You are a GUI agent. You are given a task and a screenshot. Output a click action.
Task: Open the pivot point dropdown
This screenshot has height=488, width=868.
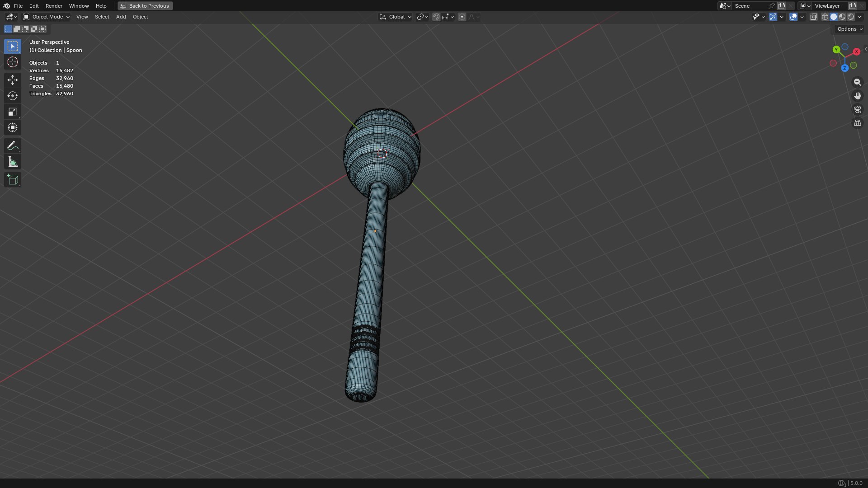[x=423, y=17]
